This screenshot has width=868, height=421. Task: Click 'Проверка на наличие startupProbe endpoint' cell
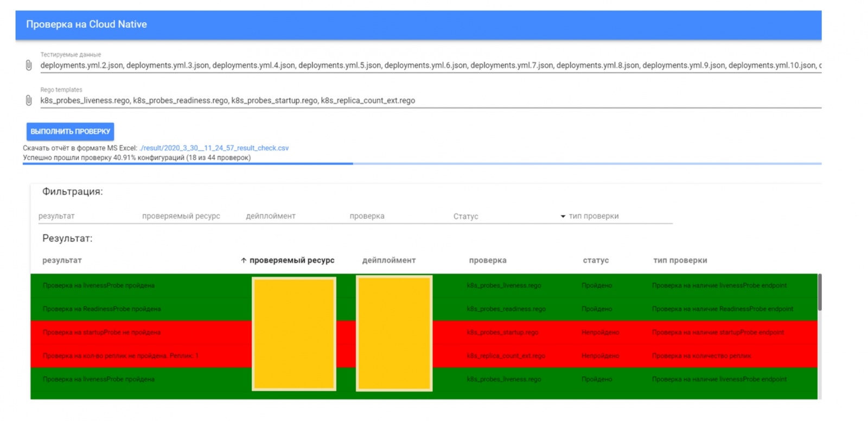coord(718,332)
